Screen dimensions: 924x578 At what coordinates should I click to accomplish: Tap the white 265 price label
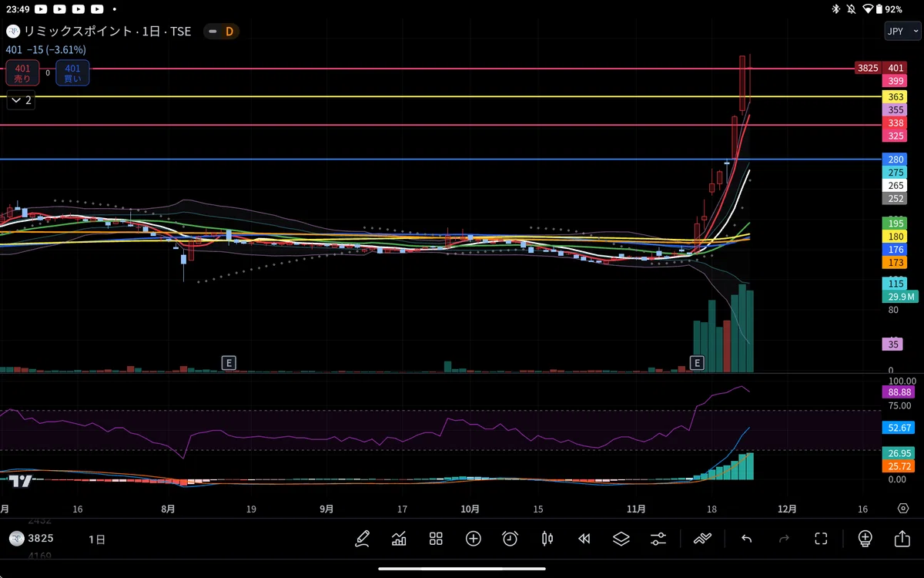pyautogui.click(x=896, y=186)
